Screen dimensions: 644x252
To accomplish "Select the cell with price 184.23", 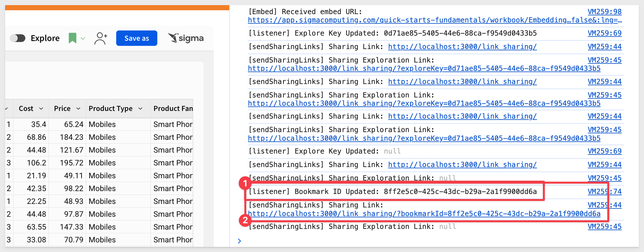I will tap(67, 137).
